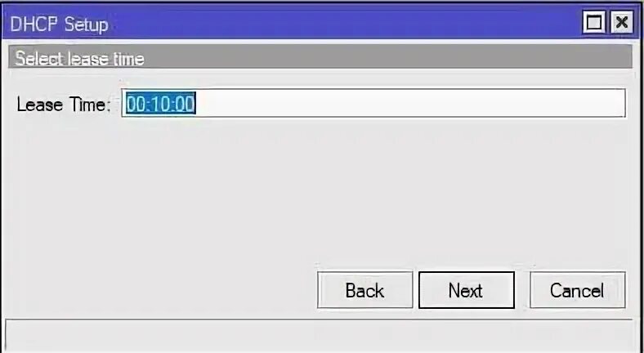The height and width of the screenshot is (353, 644).
Task: Abort wizard using Cancel button
Action: (578, 290)
